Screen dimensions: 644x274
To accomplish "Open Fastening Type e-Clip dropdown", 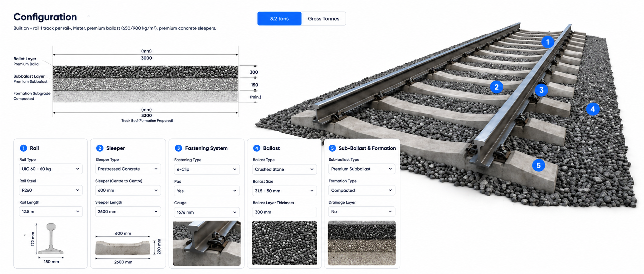I will click(207, 169).
